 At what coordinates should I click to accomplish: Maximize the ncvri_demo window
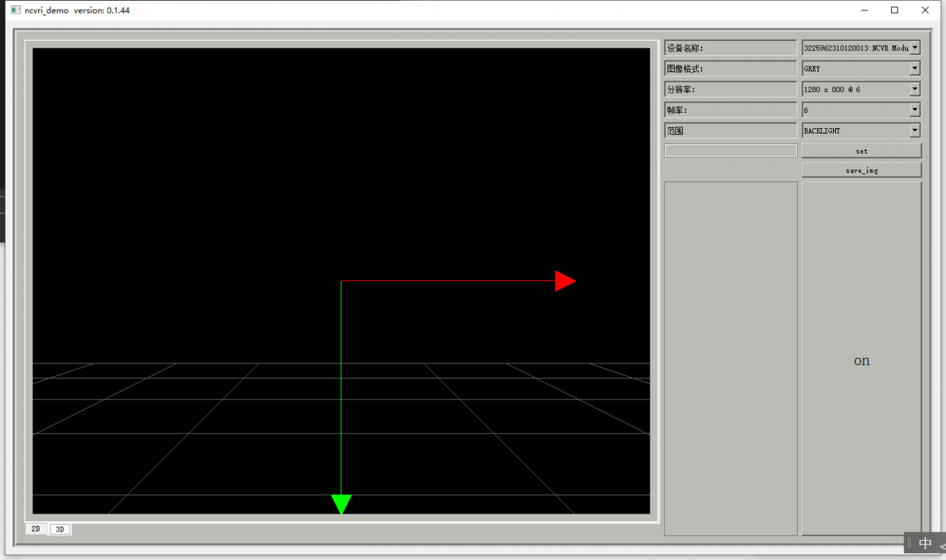click(x=895, y=10)
